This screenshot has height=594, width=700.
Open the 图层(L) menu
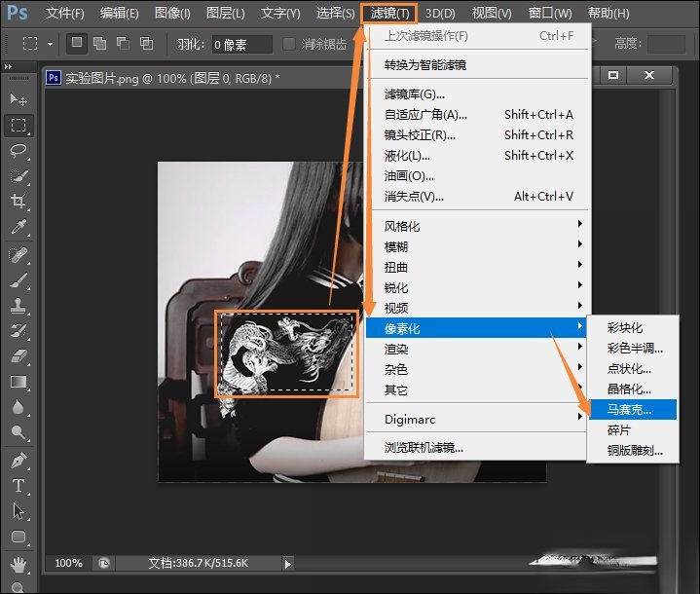(226, 13)
